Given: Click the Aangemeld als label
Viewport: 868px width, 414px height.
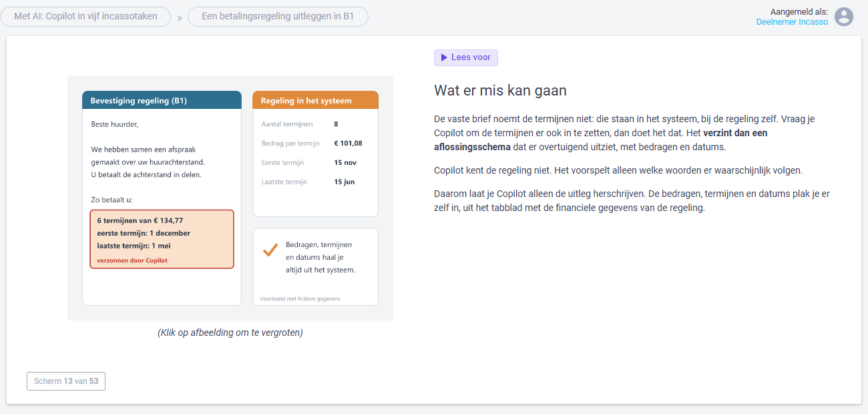Looking at the screenshot, I should (799, 12).
